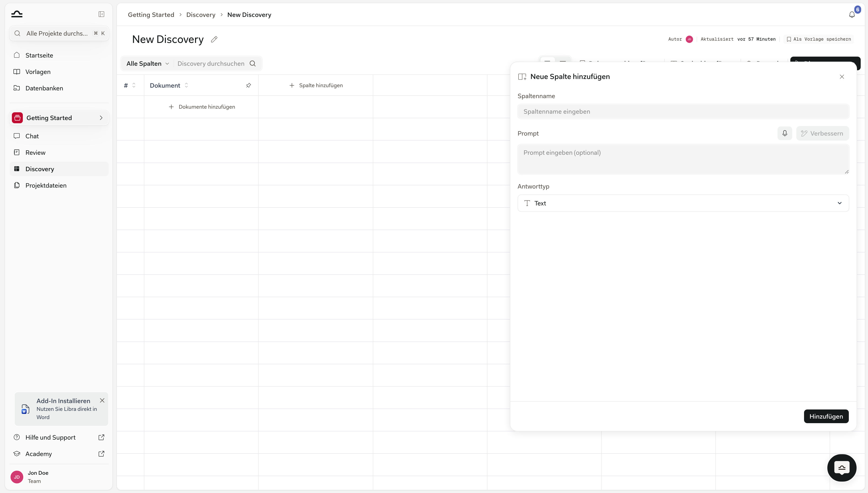Screen dimensions: 868x493
Task: Expand the Alle Spalten filter dropdown
Action: 148,63
